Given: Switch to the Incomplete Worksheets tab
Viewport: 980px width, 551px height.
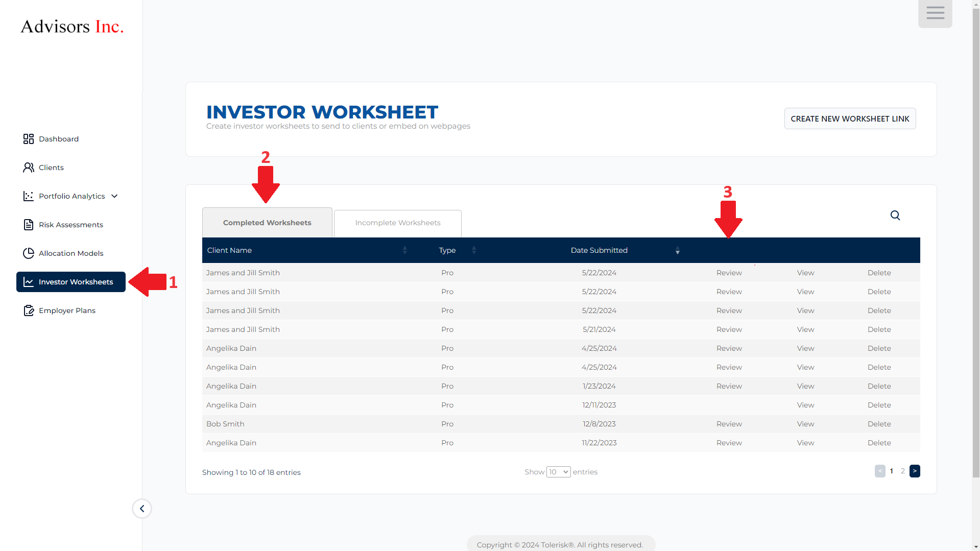Looking at the screenshot, I should pyautogui.click(x=397, y=223).
